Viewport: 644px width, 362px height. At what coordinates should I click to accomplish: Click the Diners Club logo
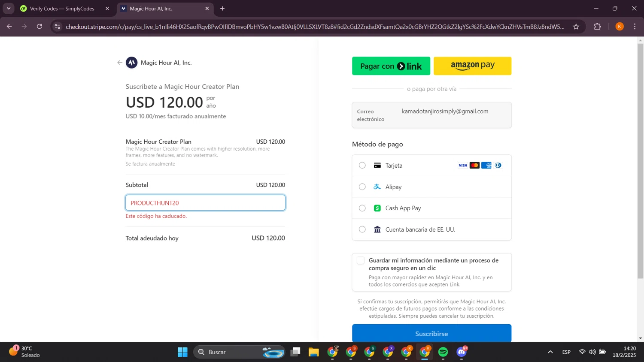[498, 166]
